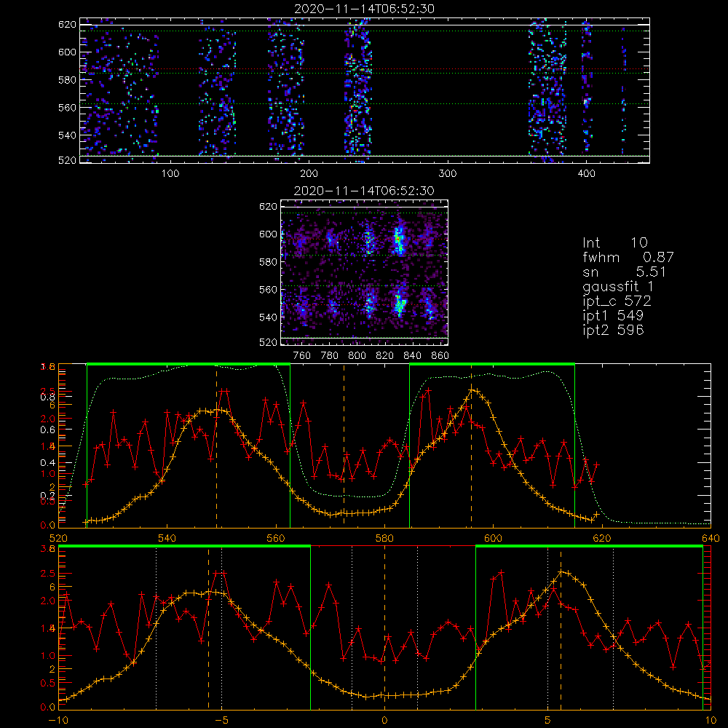
Task: Click y-axis label 560 on top image
Action: (67, 107)
